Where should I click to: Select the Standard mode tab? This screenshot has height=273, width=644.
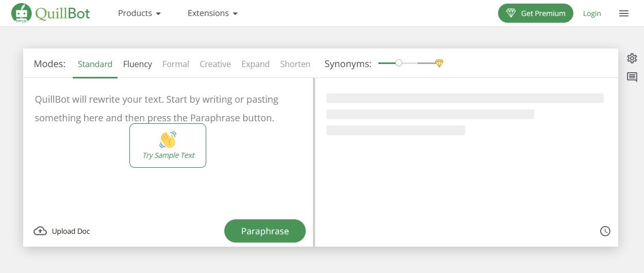95,64
